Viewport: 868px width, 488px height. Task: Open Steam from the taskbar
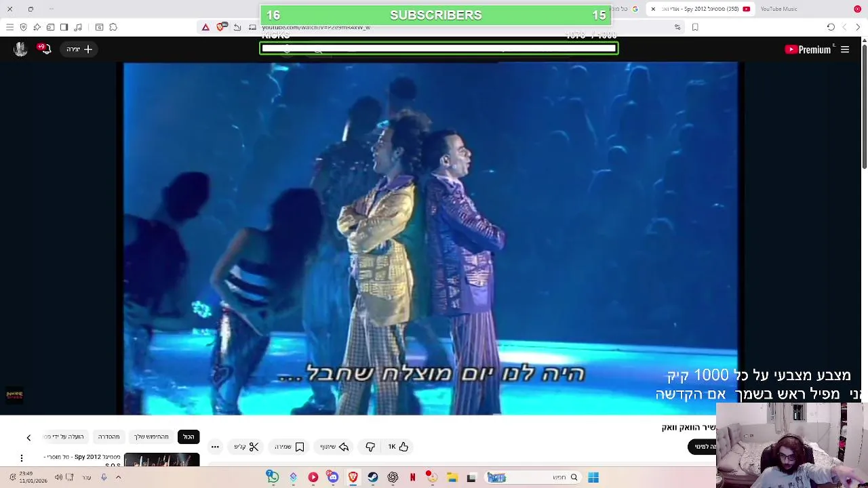tap(373, 477)
